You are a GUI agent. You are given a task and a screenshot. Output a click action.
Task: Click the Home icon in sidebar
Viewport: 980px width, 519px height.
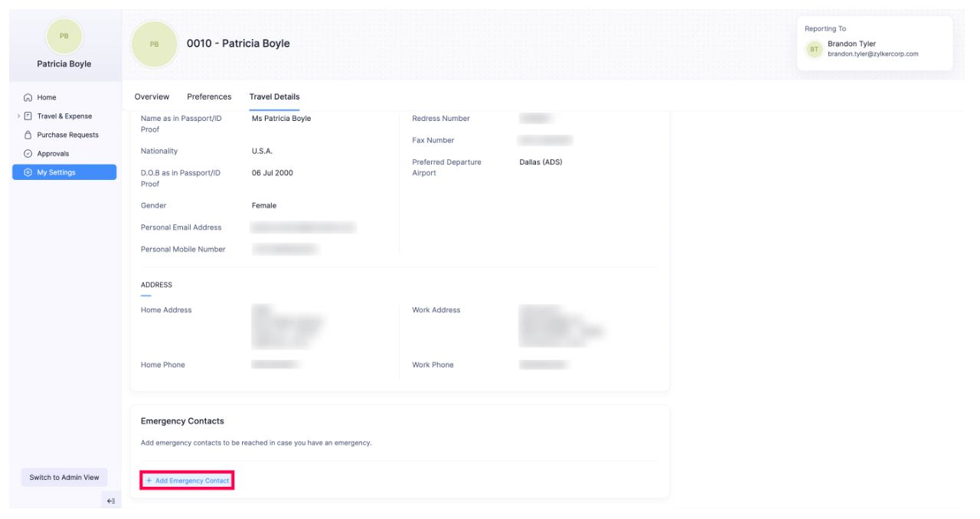pyautogui.click(x=28, y=97)
